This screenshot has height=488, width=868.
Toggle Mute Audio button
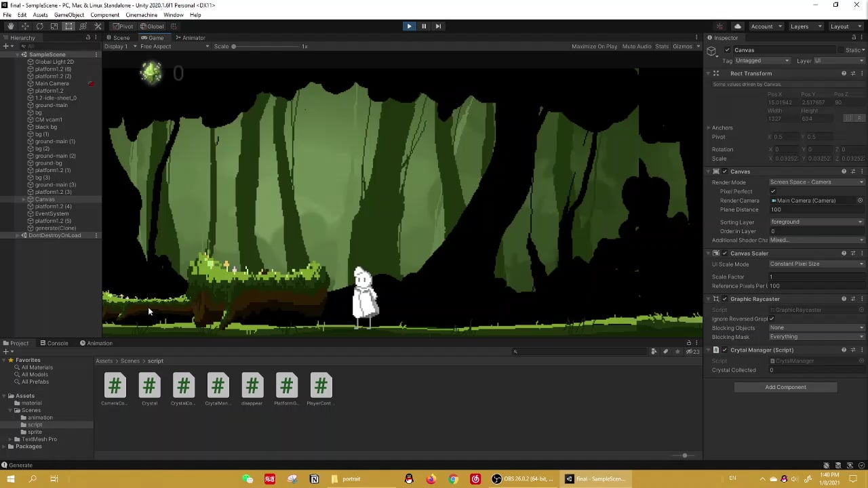tap(637, 47)
